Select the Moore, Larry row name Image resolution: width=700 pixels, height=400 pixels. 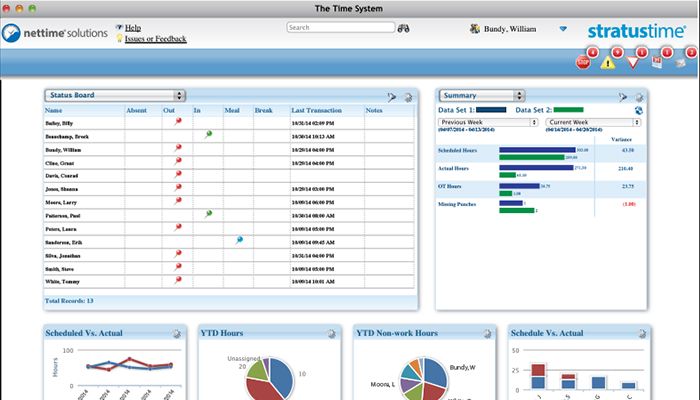tap(61, 203)
